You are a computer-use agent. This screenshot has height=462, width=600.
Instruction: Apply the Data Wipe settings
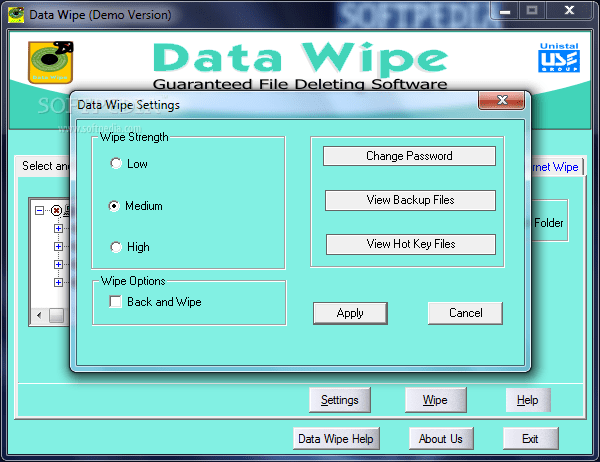click(x=350, y=313)
